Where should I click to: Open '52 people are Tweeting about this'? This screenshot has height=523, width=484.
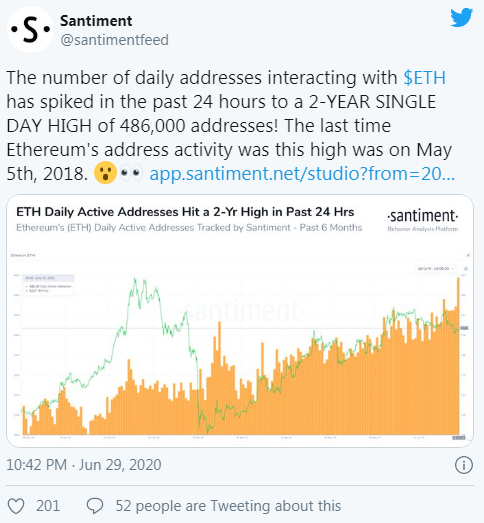click(228, 506)
